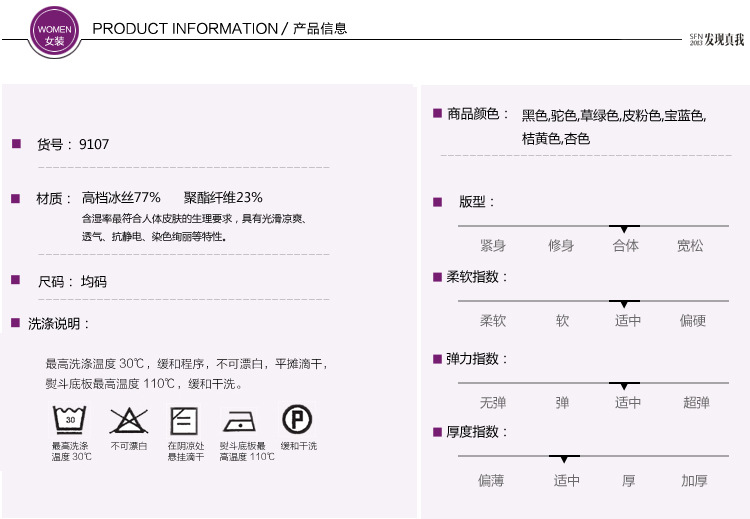
Task: Click the PRODUCT INFORMATION / 产品信息 heading
Action: tap(220, 29)
